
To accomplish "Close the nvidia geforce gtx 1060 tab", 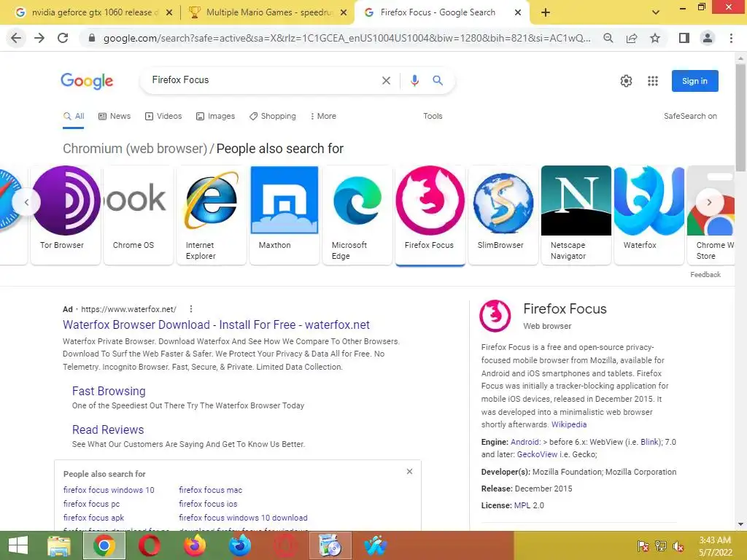I will (x=169, y=12).
